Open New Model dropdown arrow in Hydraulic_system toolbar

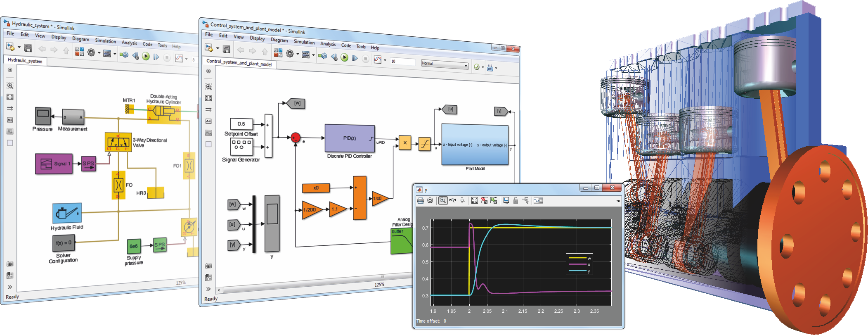(19, 47)
